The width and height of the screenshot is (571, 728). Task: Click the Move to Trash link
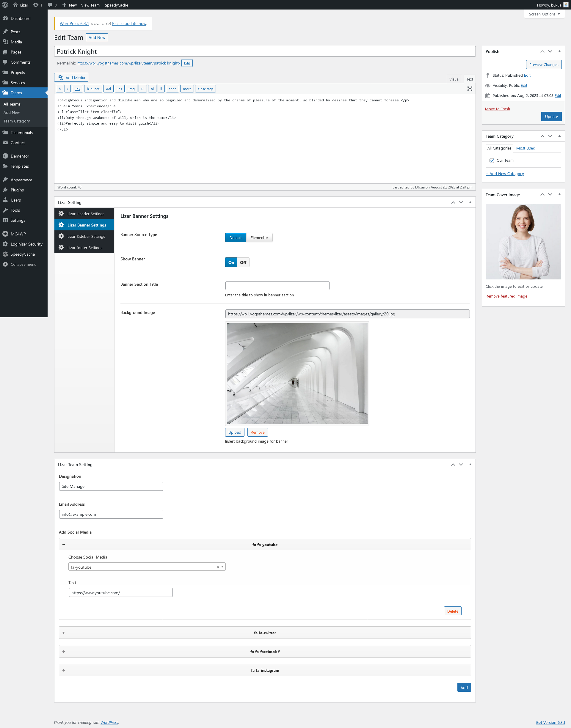497,109
